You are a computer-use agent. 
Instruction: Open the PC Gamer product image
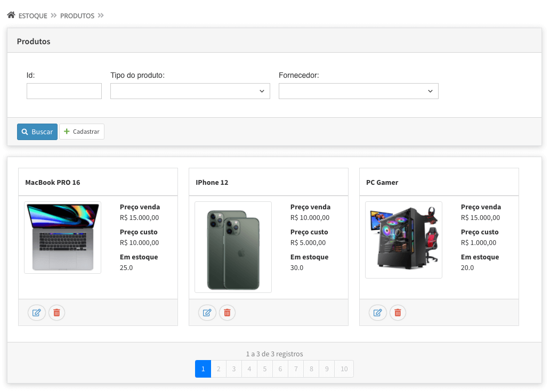[403, 240]
